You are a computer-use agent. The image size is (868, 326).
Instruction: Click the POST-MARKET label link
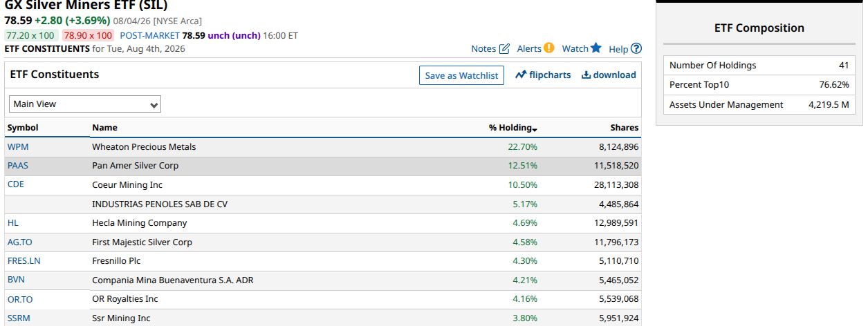click(x=149, y=35)
